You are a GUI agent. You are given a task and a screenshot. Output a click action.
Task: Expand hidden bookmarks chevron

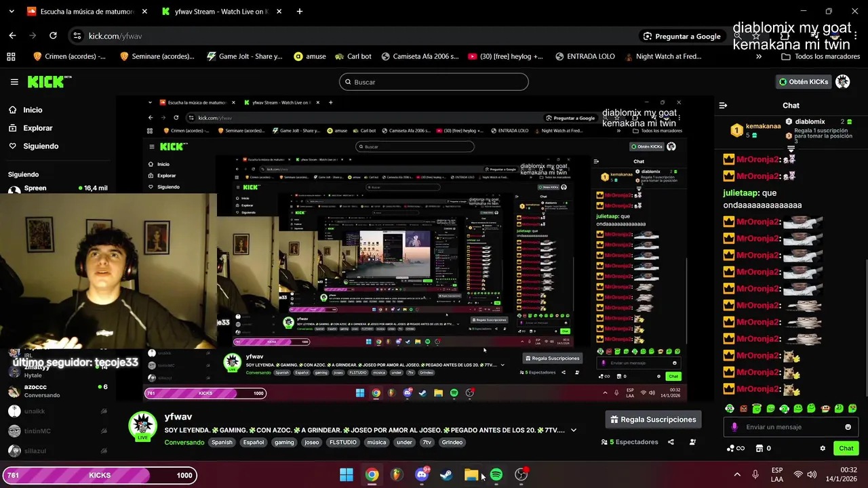pos(759,57)
